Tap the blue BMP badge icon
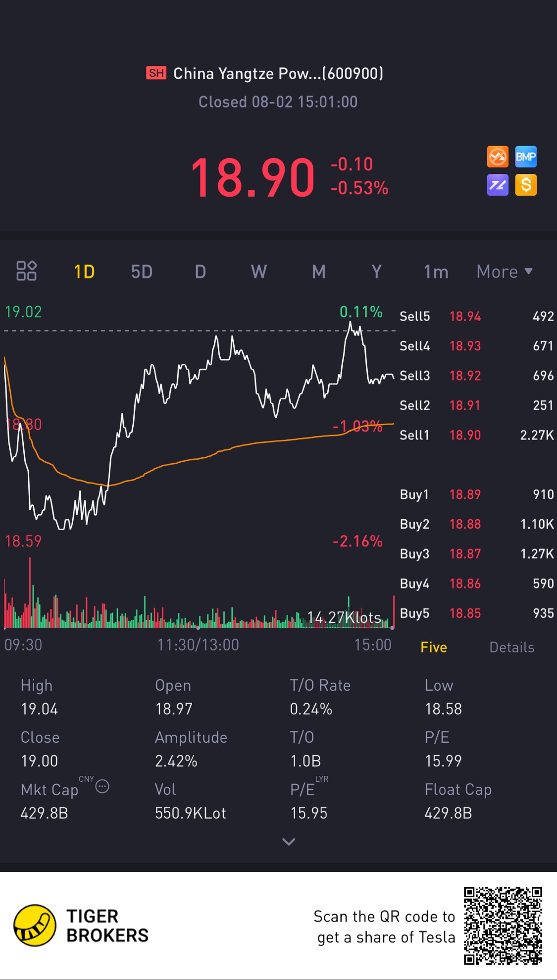Viewport: 557px width, 980px height. point(526,157)
